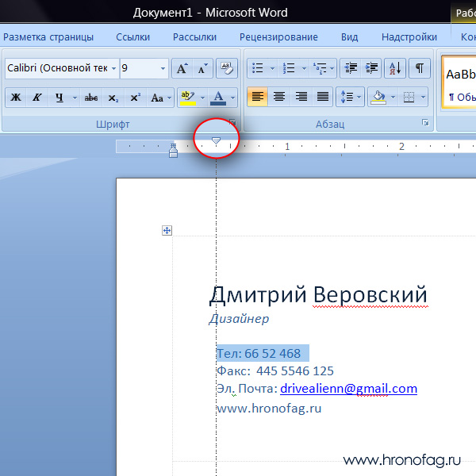Screen dimensions: 476x476
Task: Sort the selected text
Action: [x=396, y=68]
